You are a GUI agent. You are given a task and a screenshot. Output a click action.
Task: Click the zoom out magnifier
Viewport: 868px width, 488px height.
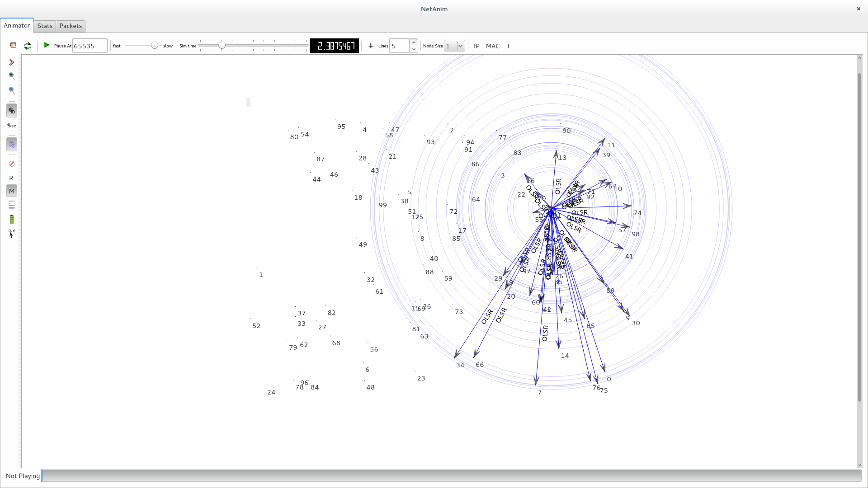pyautogui.click(x=11, y=90)
